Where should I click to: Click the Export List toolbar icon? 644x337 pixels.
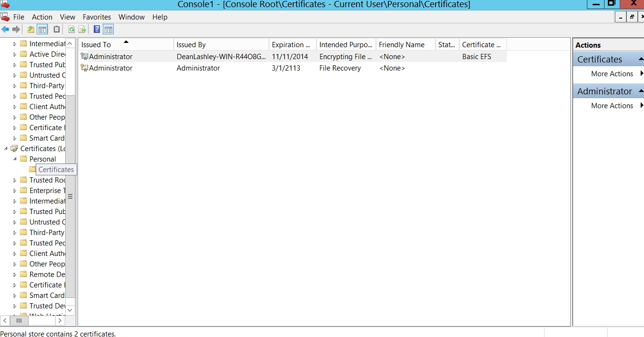[82, 30]
